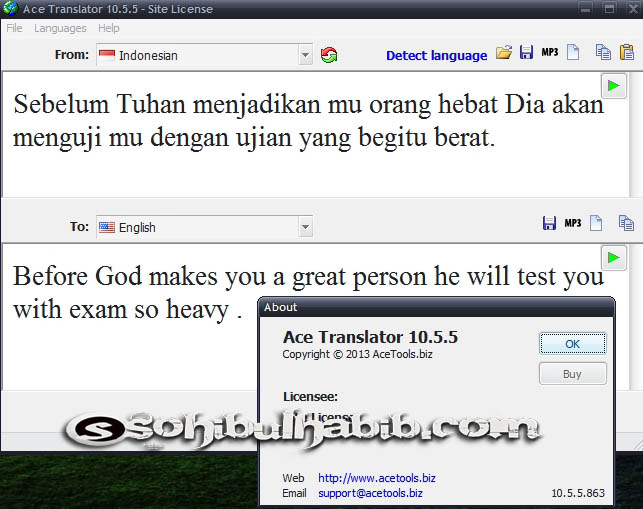Clear translation with new page icon

click(596, 223)
